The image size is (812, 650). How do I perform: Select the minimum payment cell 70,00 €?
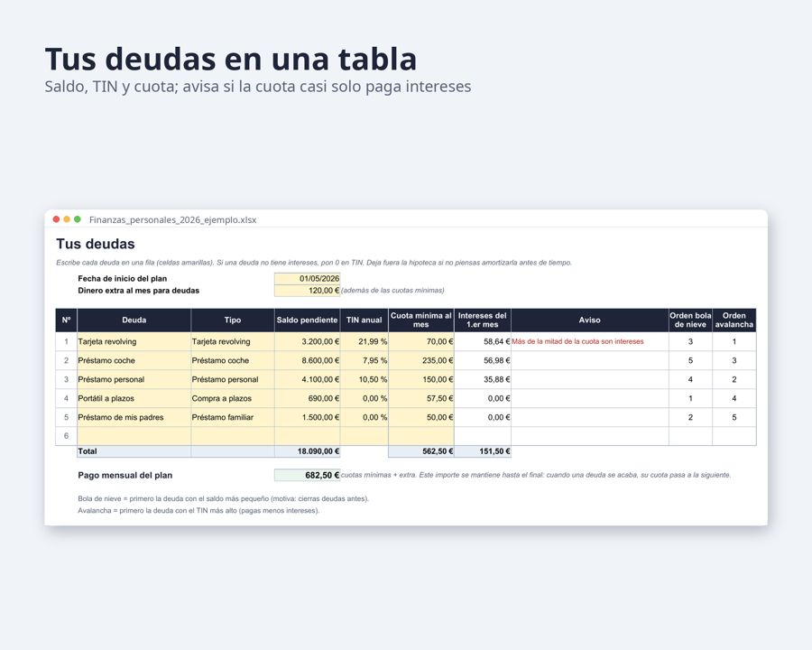point(421,341)
